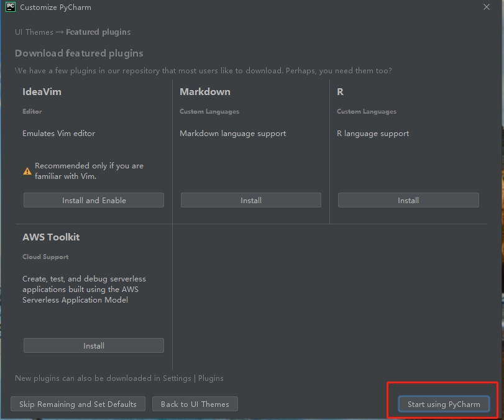This screenshot has width=504, height=420.
Task: Click the Download featured plugins heading
Action: pos(79,53)
